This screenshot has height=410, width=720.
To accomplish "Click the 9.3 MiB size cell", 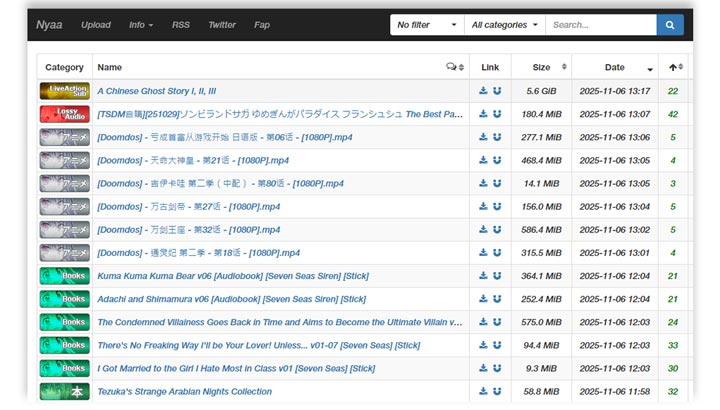I will click(541, 368).
